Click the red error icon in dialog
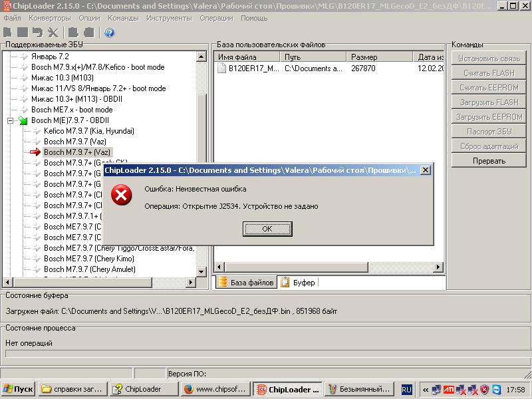532x399 pixels. 121,196
